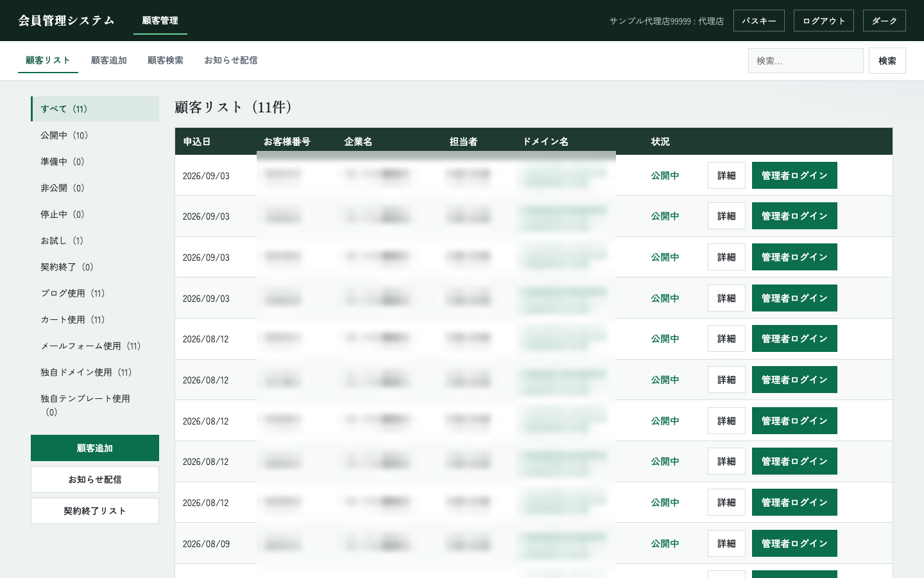Filter by メールフォーム使用（11）
The width and height of the screenshot is (924, 578).
(x=95, y=346)
